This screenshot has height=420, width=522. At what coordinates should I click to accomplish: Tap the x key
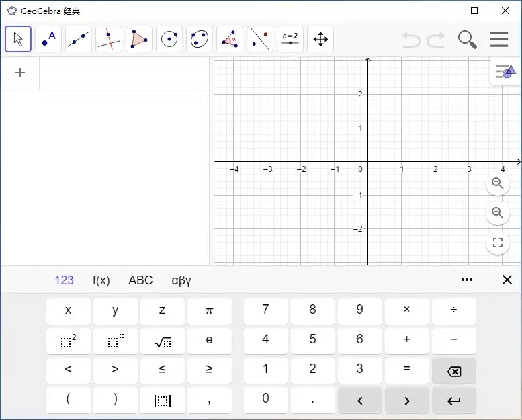69,310
